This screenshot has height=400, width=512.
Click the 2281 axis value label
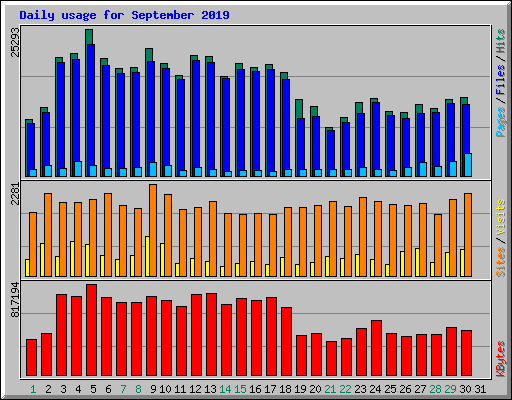pyautogui.click(x=15, y=194)
